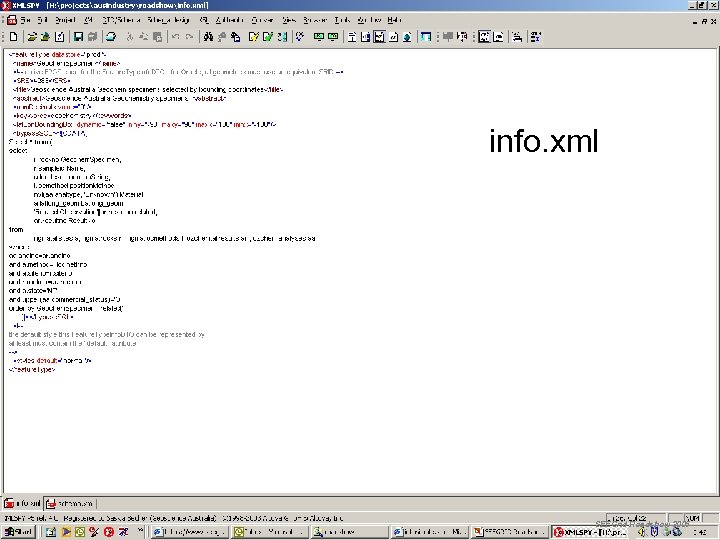Viewport: 720px width, 540px height.
Task: Open the View menu
Action: click(x=289, y=20)
